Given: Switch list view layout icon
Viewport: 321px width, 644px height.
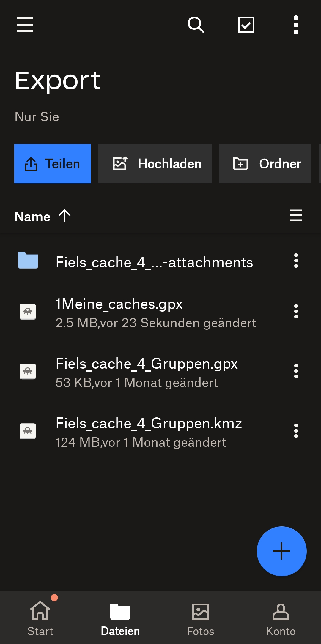Looking at the screenshot, I should click(296, 215).
